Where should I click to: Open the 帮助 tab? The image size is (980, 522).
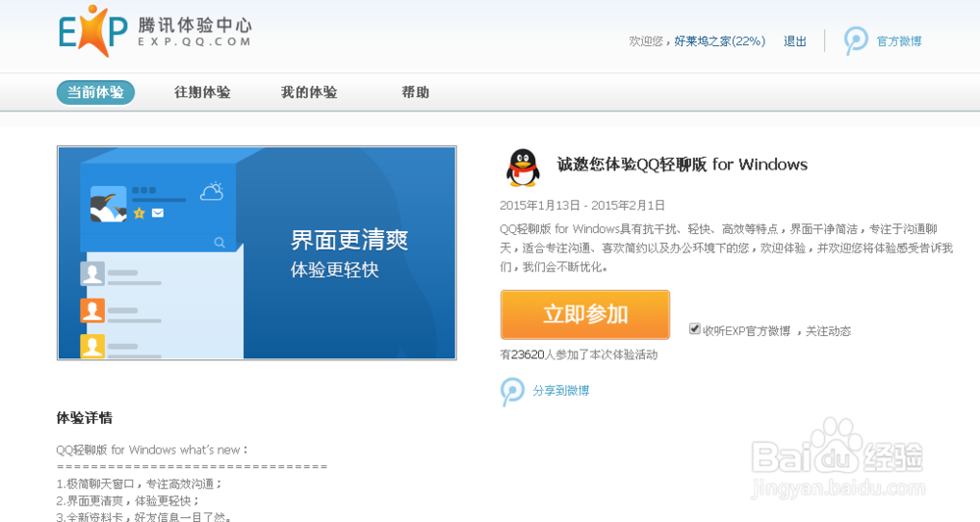415,92
